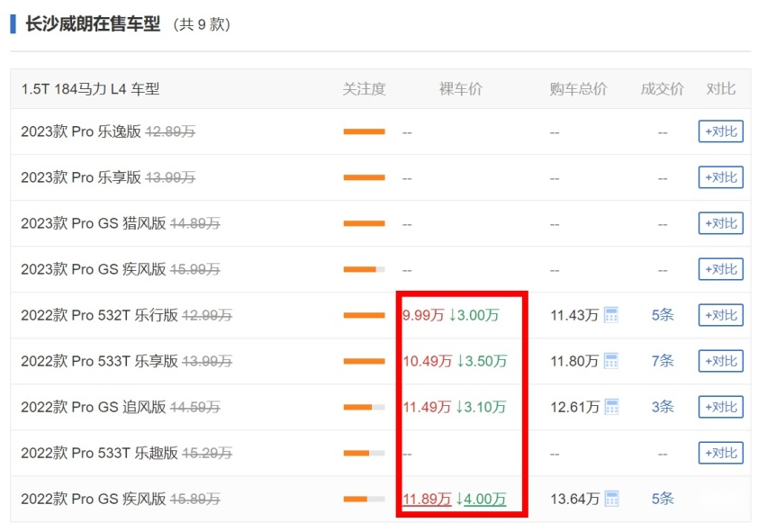Add 2022款 Pro GS 追风版 to compare
Viewport: 767px width, 532px height.
coord(720,407)
